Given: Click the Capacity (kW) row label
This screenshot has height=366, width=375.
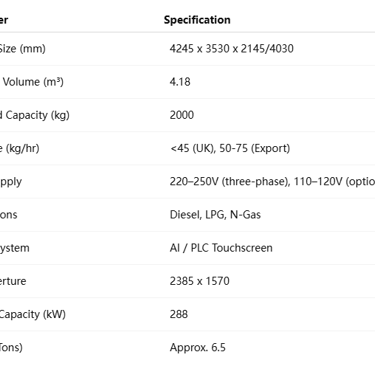Looking at the screenshot, I should pyautogui.click(x=33, y=314).
